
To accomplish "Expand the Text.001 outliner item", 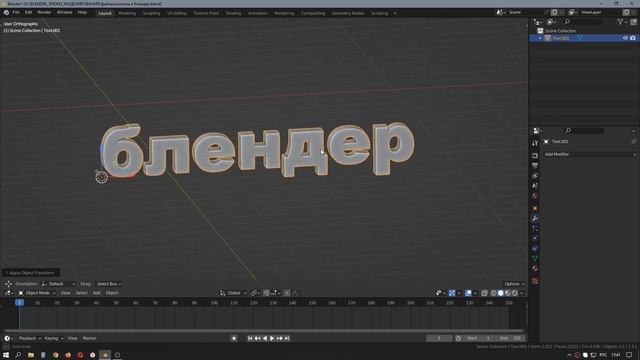I will 540,38.
